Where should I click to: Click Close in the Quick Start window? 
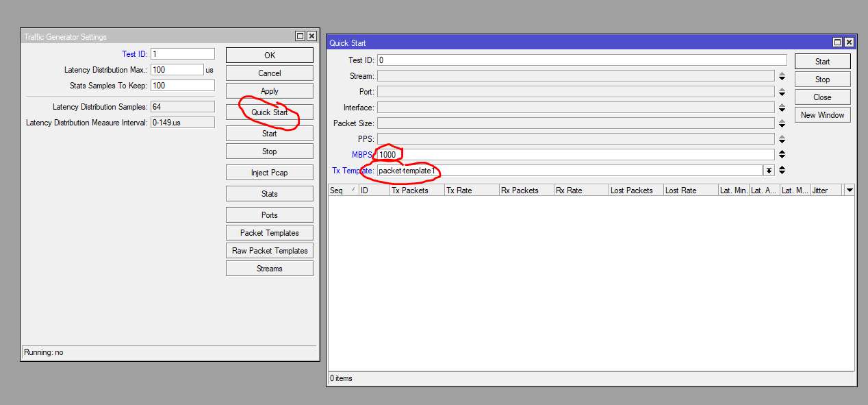pos(823,97)
